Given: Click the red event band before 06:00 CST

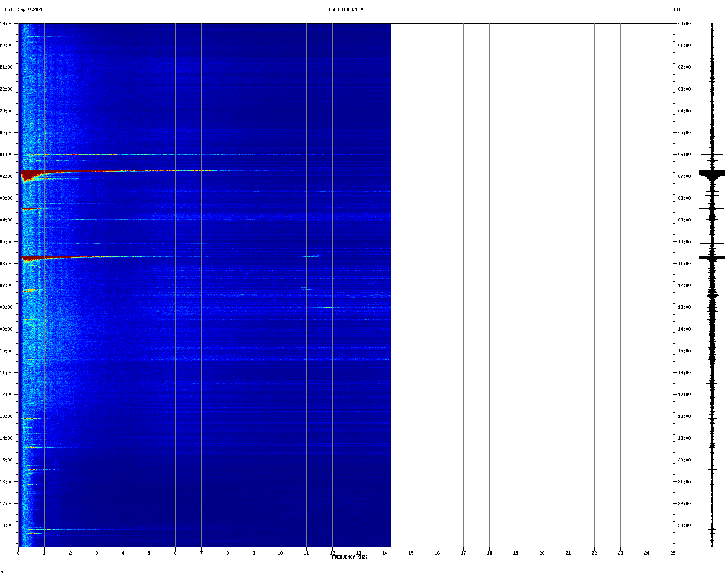Looking at the screenshot, I should 31,259.
